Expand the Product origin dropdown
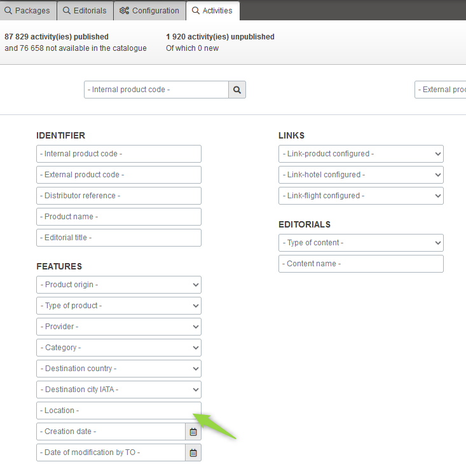Image resolution: width=466 pixels, height=476 pixels. coord(119,285)
